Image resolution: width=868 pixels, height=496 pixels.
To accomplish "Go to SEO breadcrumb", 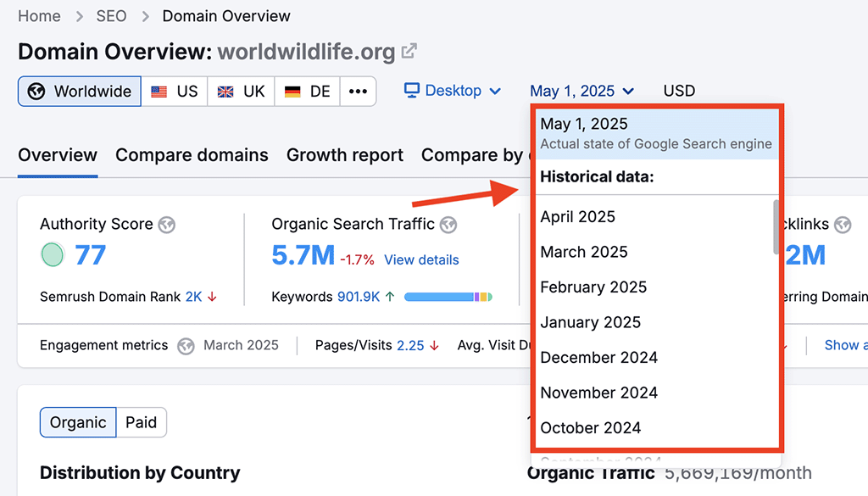I will coord(111,16).
